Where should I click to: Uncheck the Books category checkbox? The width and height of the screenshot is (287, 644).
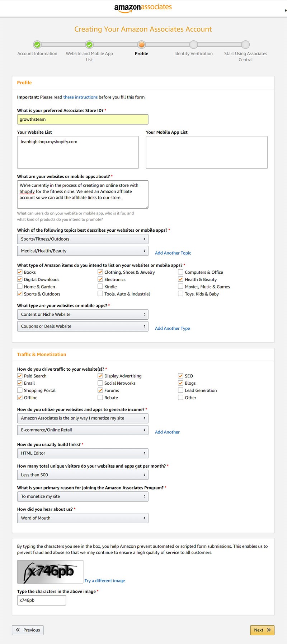coord(20,272)
